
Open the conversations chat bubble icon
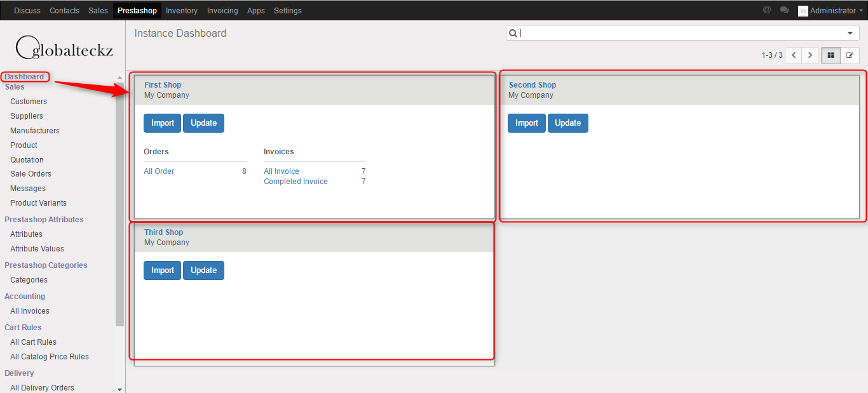pos(785,10)
